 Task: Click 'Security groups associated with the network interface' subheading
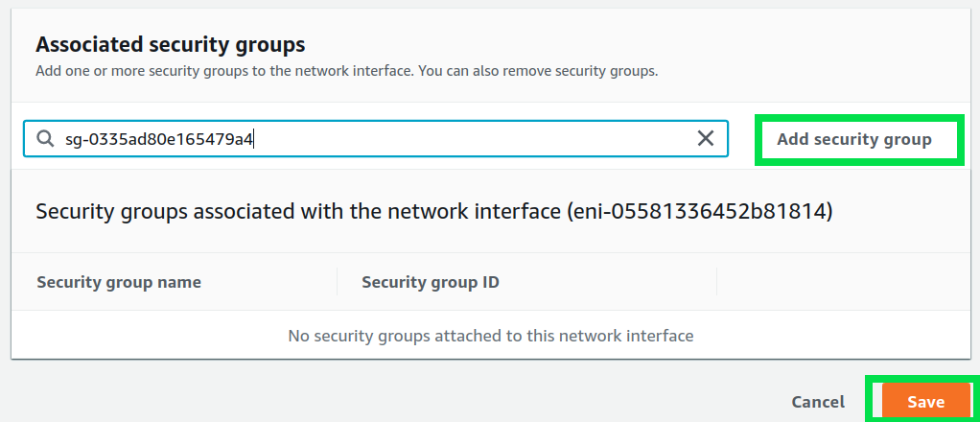click(x=297, y=212)
